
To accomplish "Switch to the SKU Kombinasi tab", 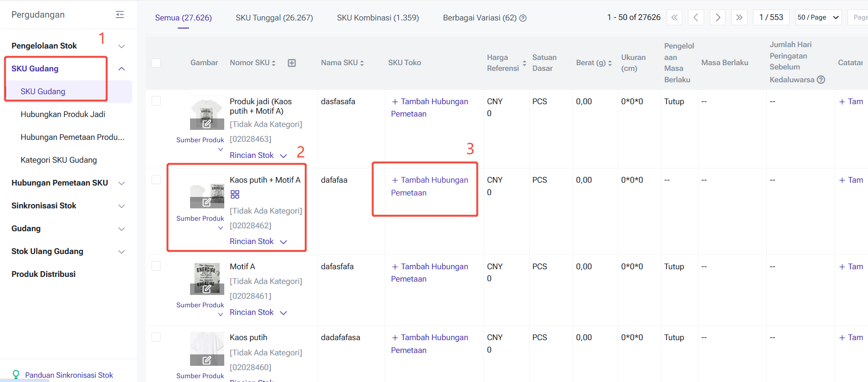I will 378,18.
